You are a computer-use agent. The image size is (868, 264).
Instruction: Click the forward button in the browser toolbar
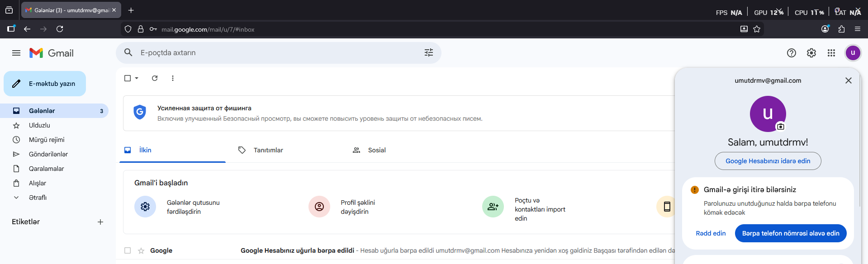tap(43, 29)
